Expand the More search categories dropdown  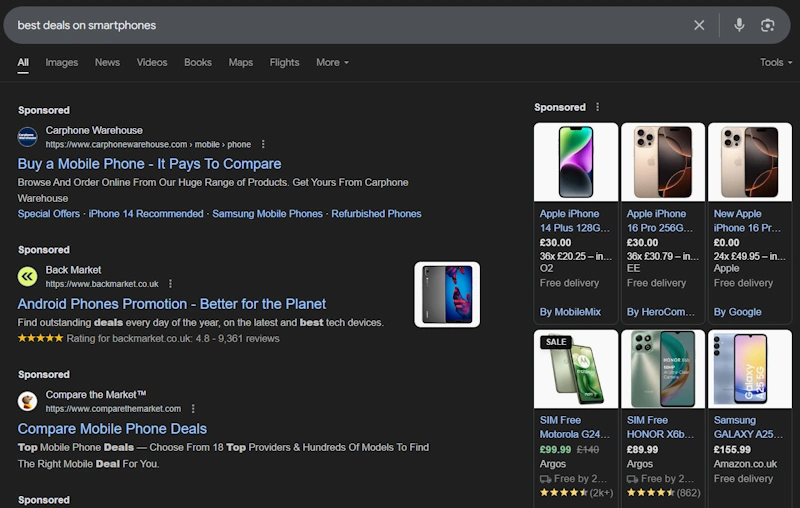pyautogui.click(x=332, y=62)
